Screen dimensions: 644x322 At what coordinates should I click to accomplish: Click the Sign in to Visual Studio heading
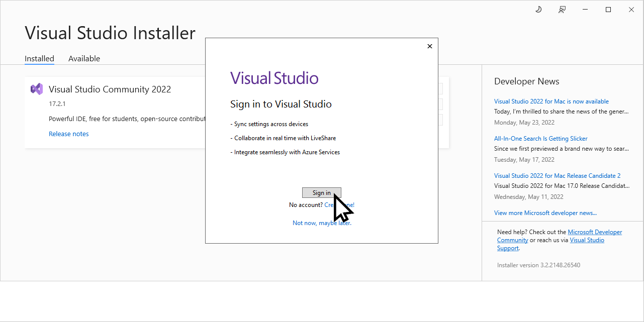coord(281,104)
